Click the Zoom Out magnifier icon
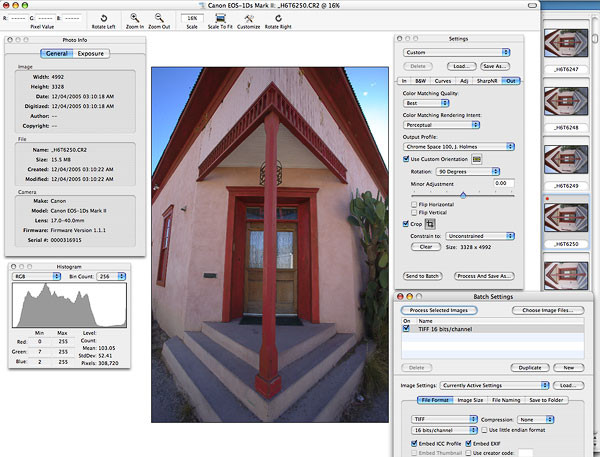The height and width of the screenshot is (457, 600). pyautogui.click(x=160, y=17)
